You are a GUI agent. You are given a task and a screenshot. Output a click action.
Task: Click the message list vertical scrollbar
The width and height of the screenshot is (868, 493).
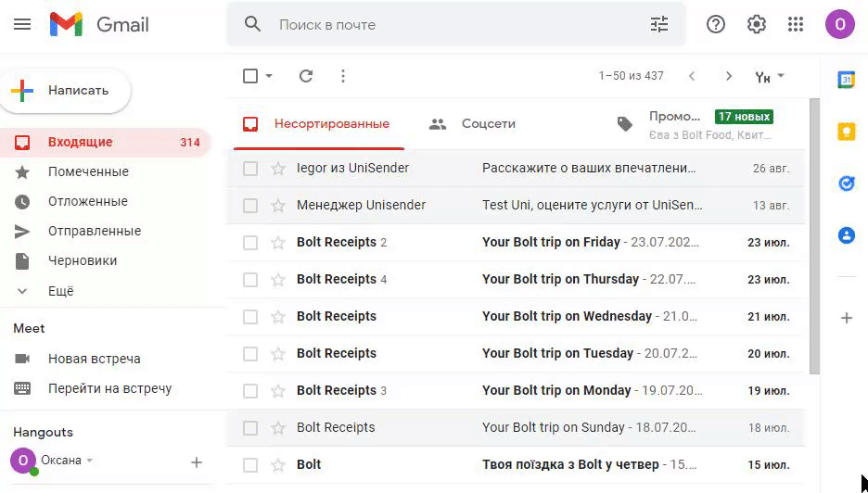(814, 236)
